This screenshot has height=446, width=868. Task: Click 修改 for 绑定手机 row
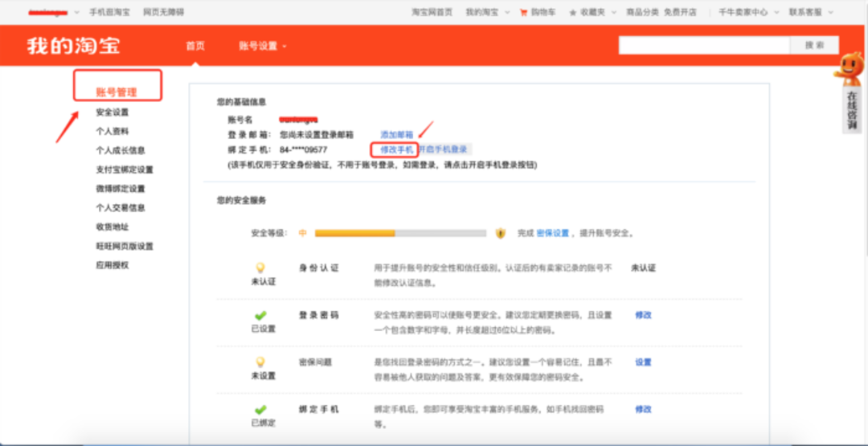click(x=643, y=409)
